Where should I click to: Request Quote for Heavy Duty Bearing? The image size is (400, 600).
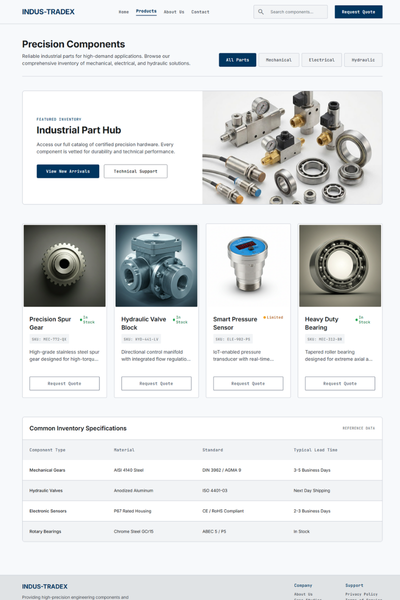pos(340,383)
